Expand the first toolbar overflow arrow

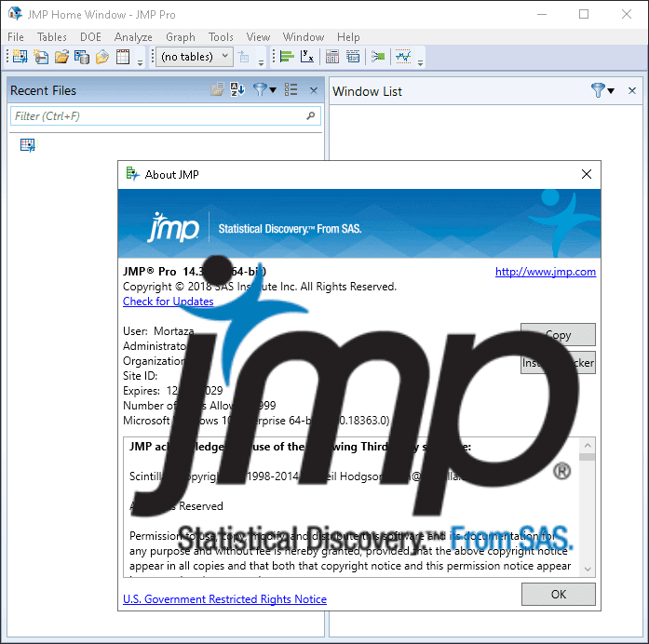(141, 63)
